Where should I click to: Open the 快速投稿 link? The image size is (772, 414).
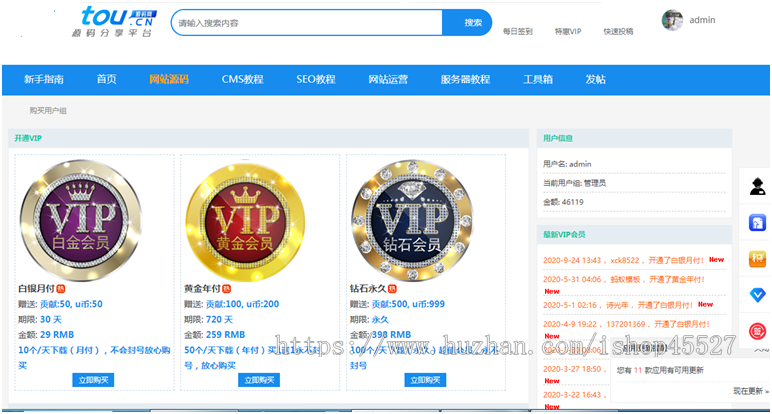pos(618,32)
